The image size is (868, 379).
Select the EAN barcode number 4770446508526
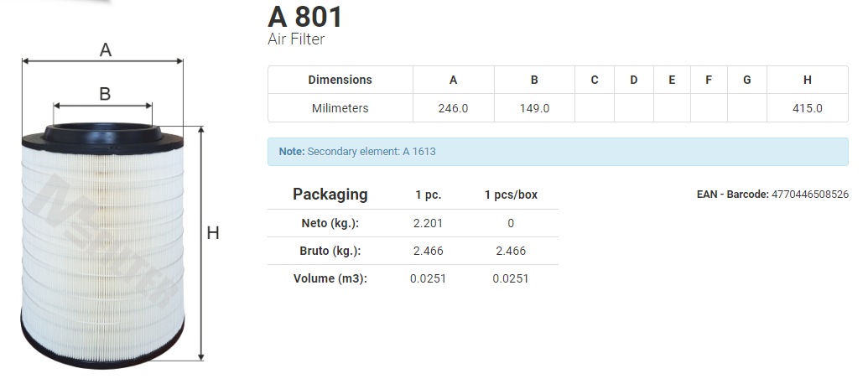tap(810, 195)
